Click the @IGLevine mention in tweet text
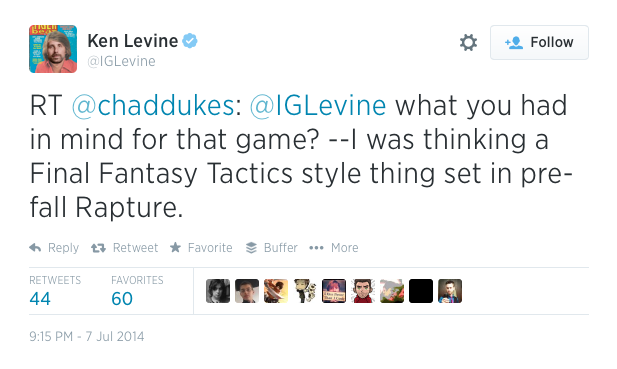Image resolution: width=617 pixels, height=369 pixels. click(318, 105)
